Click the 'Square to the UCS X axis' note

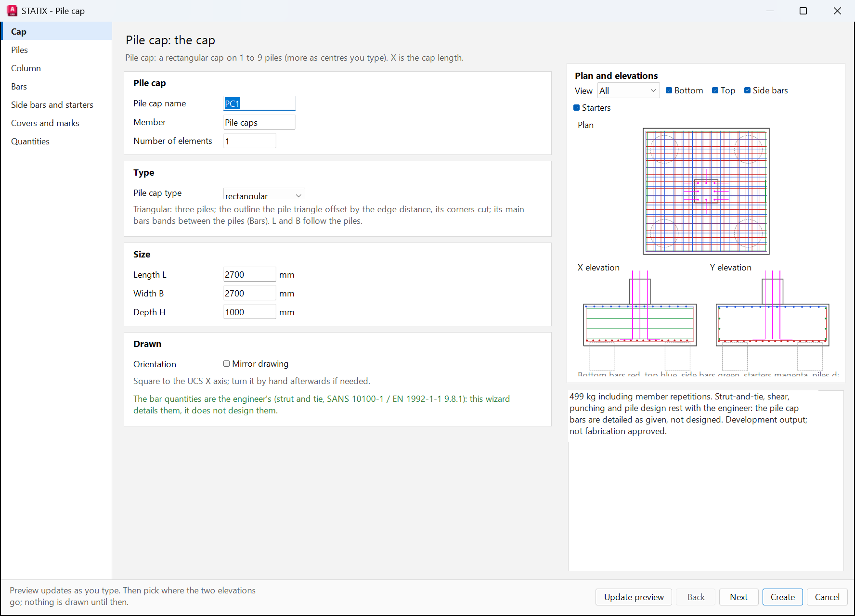(x=251, y=381)
